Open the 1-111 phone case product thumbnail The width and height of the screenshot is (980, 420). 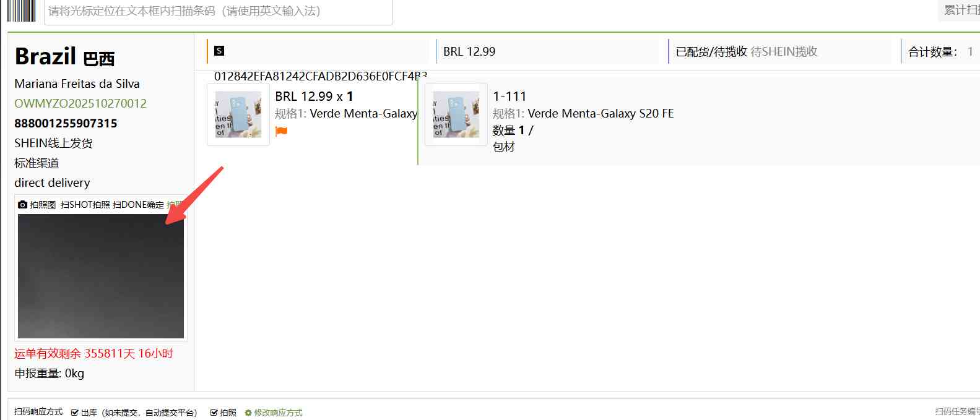click(x=456, y=114)
